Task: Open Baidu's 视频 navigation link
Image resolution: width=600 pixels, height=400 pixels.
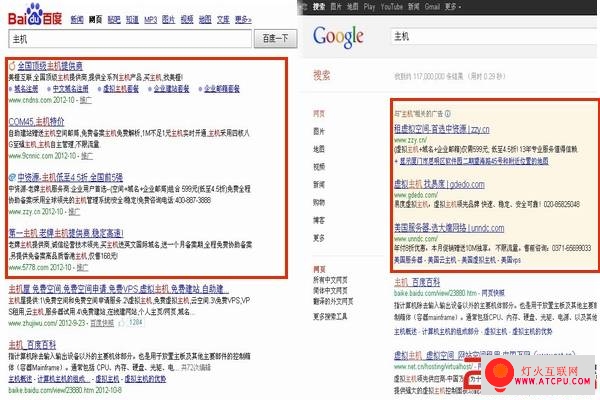Action: pos(187,20)
